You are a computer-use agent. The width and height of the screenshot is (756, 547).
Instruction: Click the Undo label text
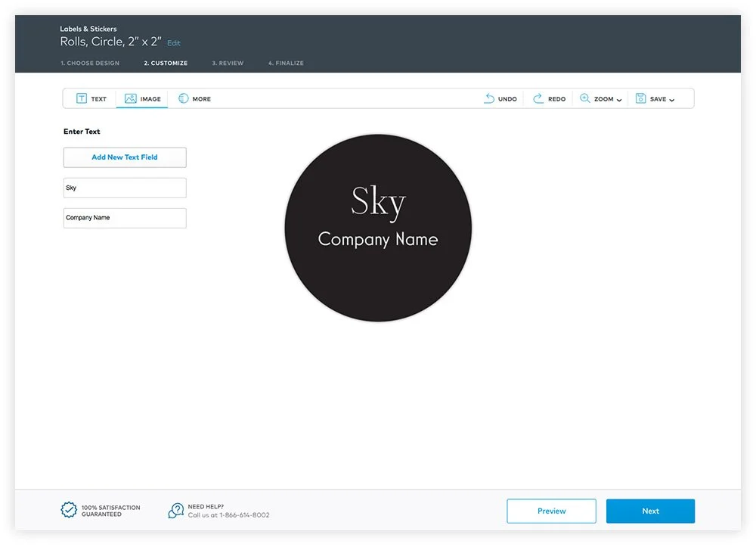point(507,99)
